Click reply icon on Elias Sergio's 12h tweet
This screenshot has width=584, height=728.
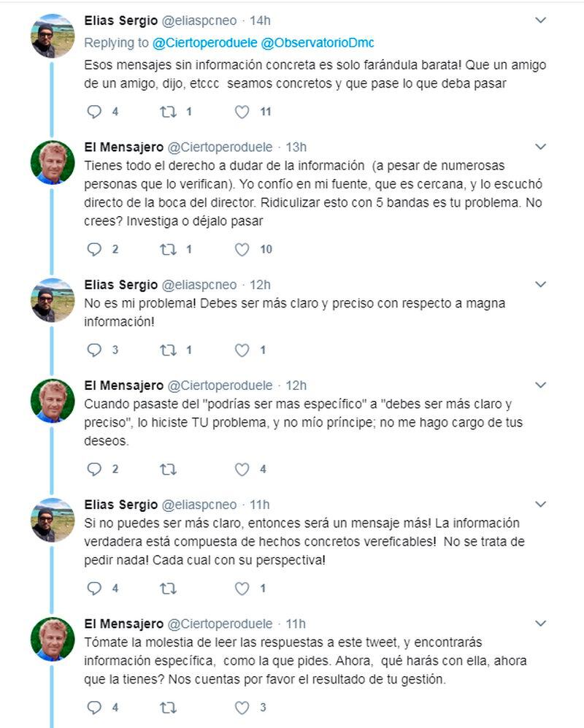94,350
